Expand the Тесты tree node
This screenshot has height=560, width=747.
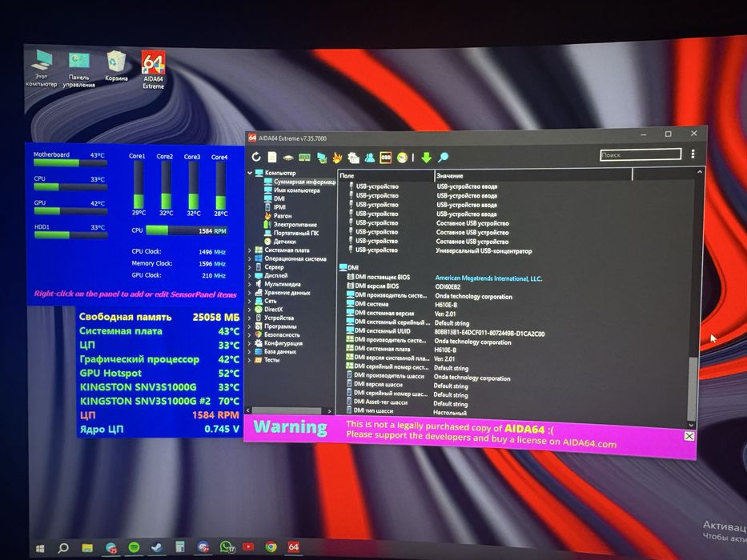pyautogui.click(x=249, y=360)
